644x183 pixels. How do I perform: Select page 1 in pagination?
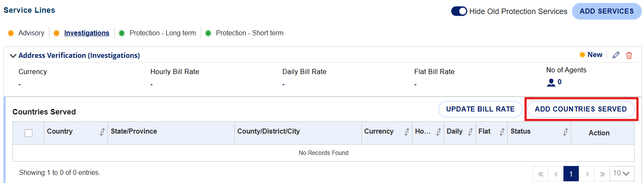point(571,174)
